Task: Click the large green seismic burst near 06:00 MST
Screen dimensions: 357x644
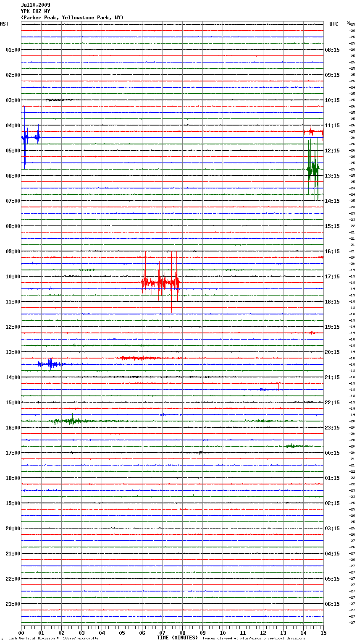Action: 313,170
